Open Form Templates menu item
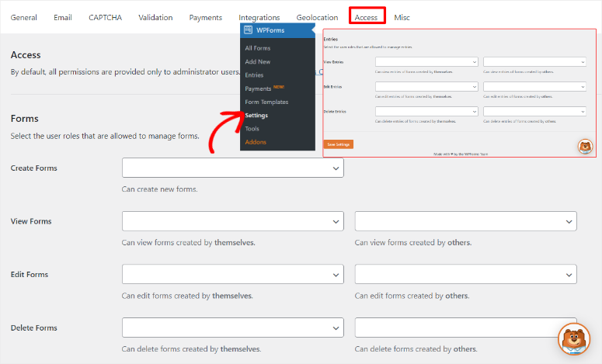 [266, 102]
